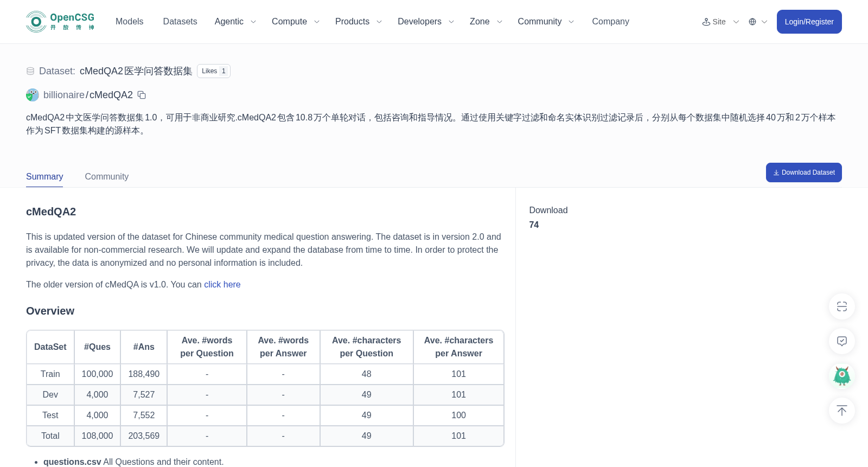Screen dimensions: 868x467
Task: Click the Overview heading
Action: pos(50,311)
